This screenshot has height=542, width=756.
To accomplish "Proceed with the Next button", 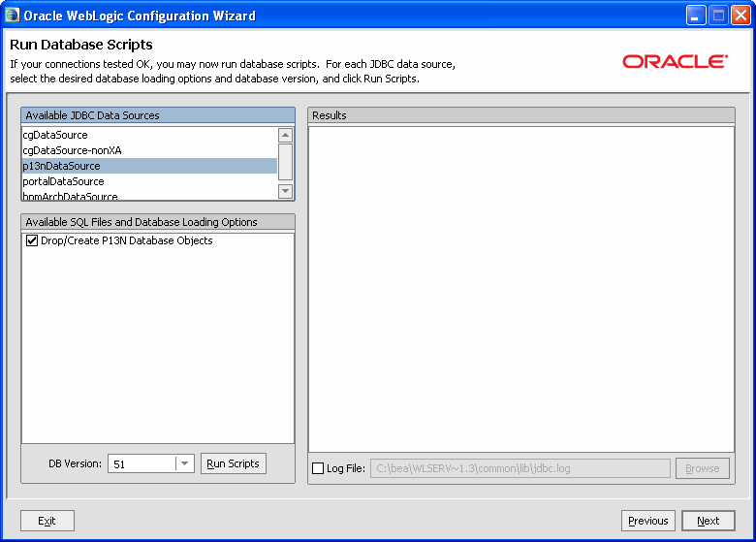I will click(709, 521).
